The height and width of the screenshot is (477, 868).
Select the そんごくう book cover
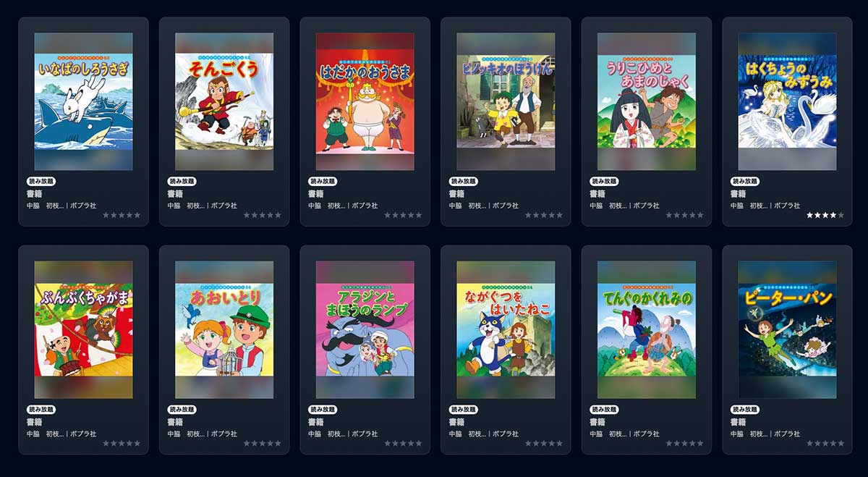coord(224,101)
